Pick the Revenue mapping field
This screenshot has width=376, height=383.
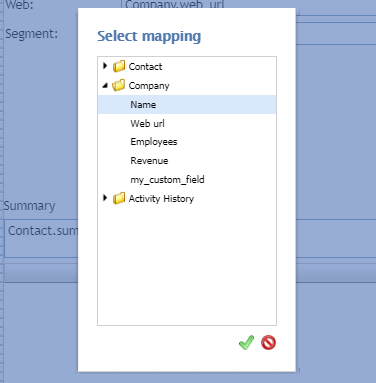187,161
